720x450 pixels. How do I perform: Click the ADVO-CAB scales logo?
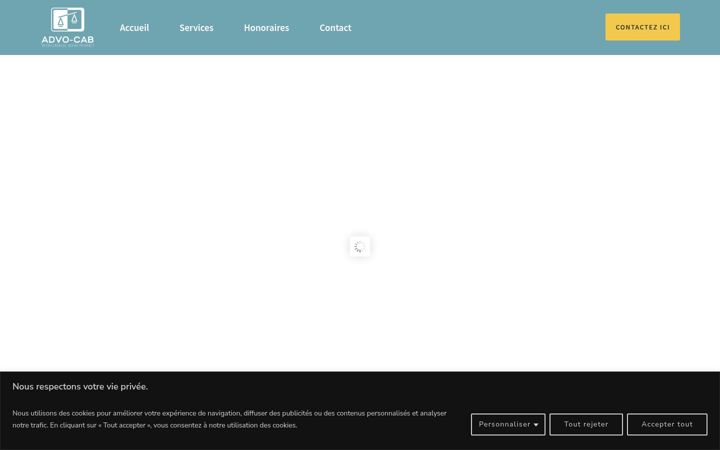pyautogui.click(x=68, y=27)
